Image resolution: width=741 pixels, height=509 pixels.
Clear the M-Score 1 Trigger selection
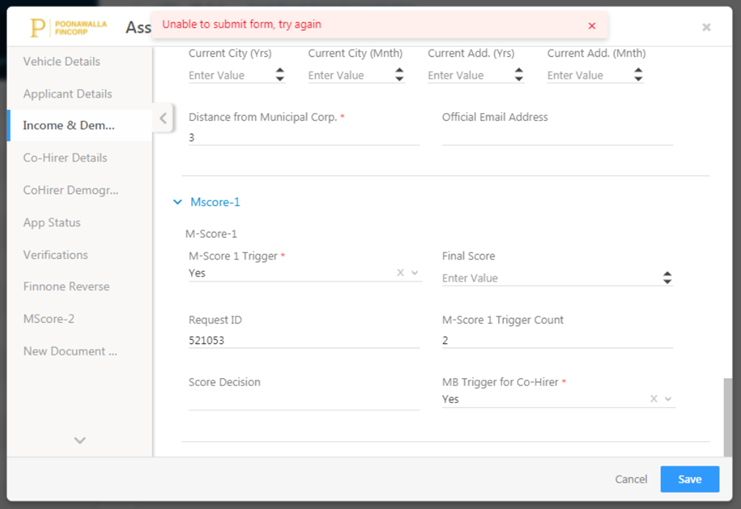click(x=400, y=273)
